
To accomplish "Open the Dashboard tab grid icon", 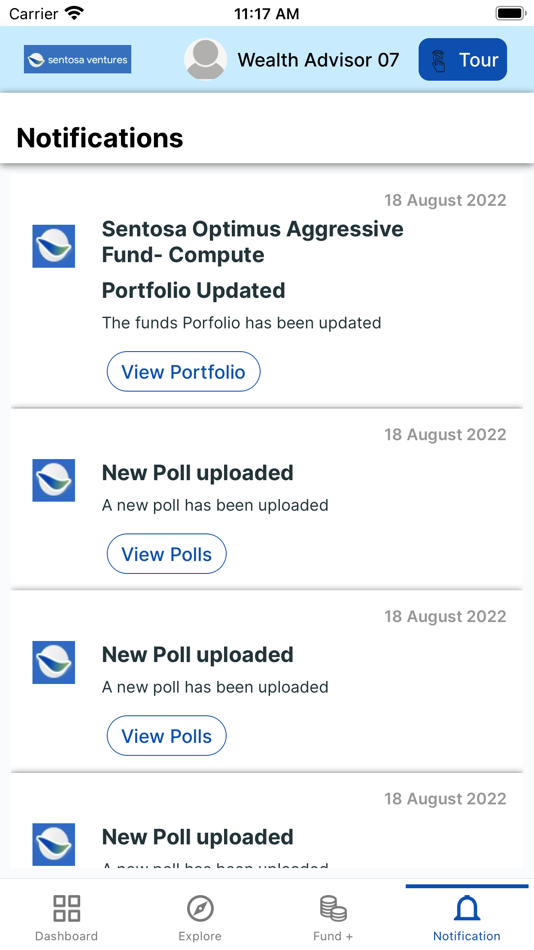I will (x=67, y=908).
